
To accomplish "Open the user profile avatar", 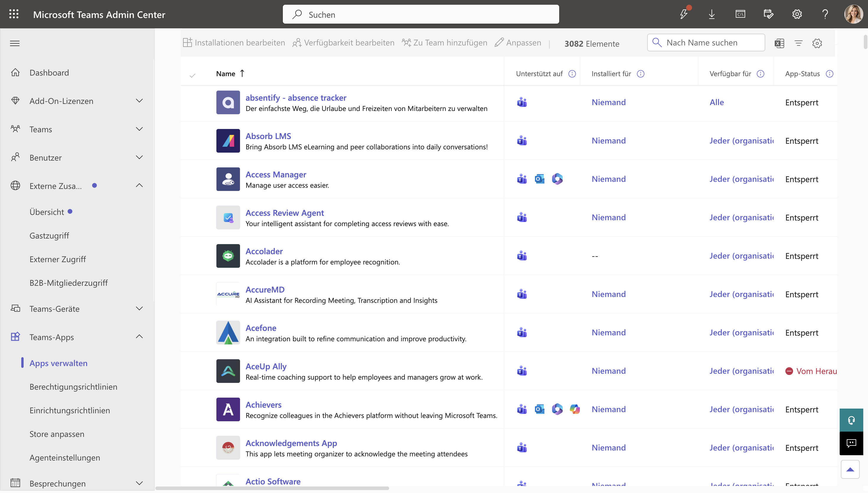I will tap(854, 14).
